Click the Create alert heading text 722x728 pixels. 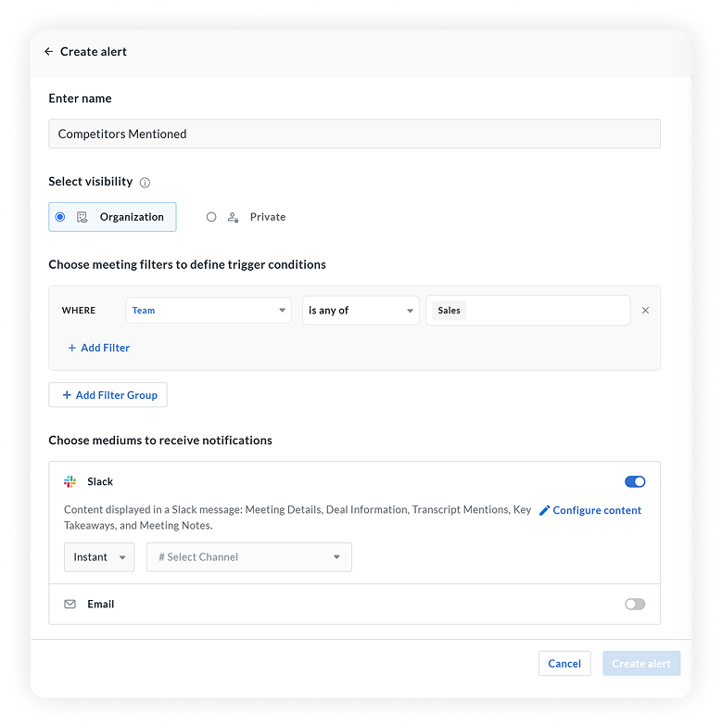tap(94, 52)
